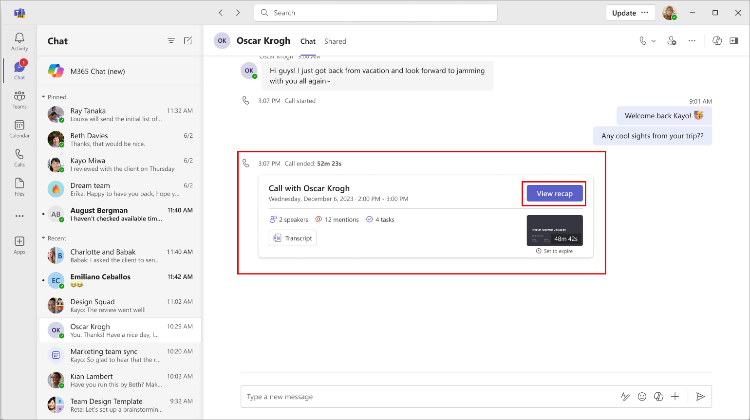Image resolution: width=750 pixels, height=420 pixels.
Task: Open the Loop components icon in compose box
Action: [x=658, y=397]
